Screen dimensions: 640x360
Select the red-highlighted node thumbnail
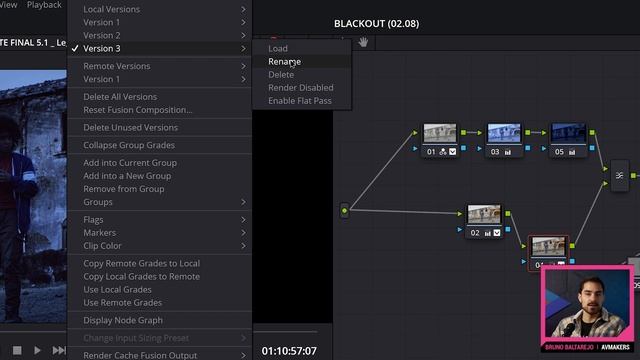[548, 247]
